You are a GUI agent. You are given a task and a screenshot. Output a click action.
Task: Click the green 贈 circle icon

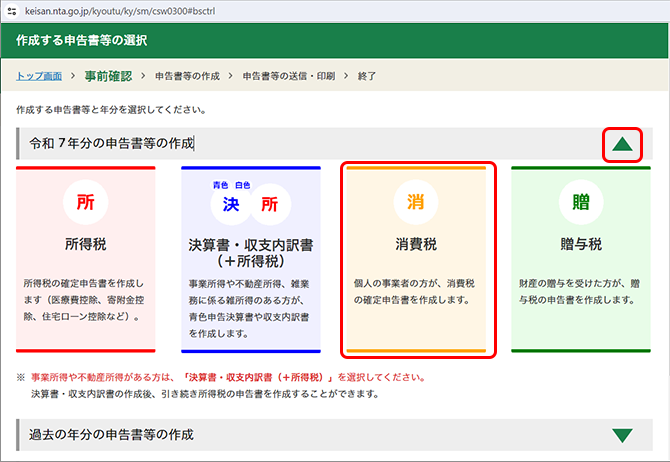pyautogui.click(x=581, y=202)
